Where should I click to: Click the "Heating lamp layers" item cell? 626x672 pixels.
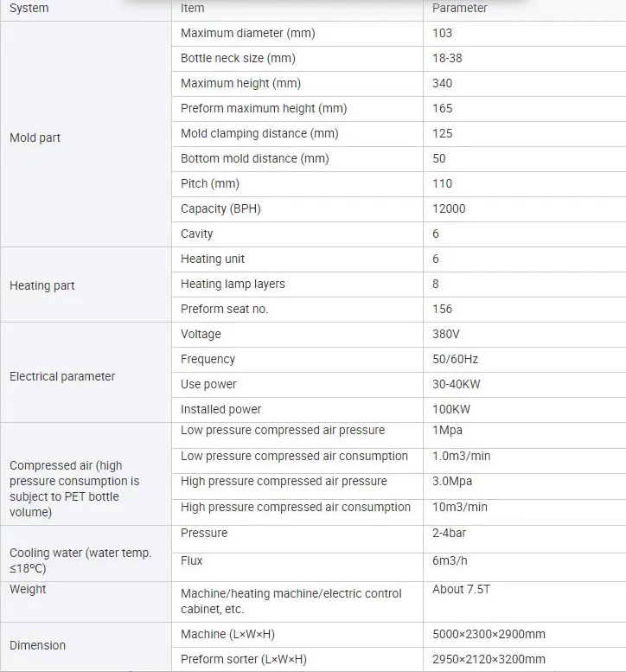tap(233, 284)
